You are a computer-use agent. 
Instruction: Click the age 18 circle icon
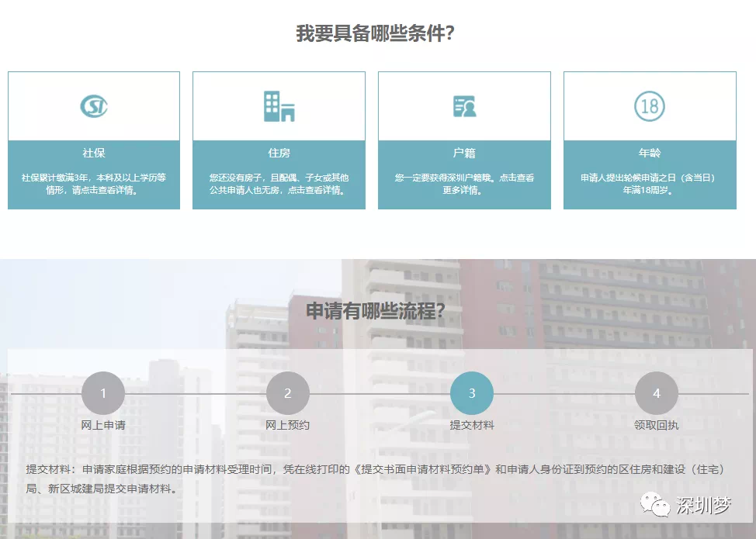click(650, 106)
